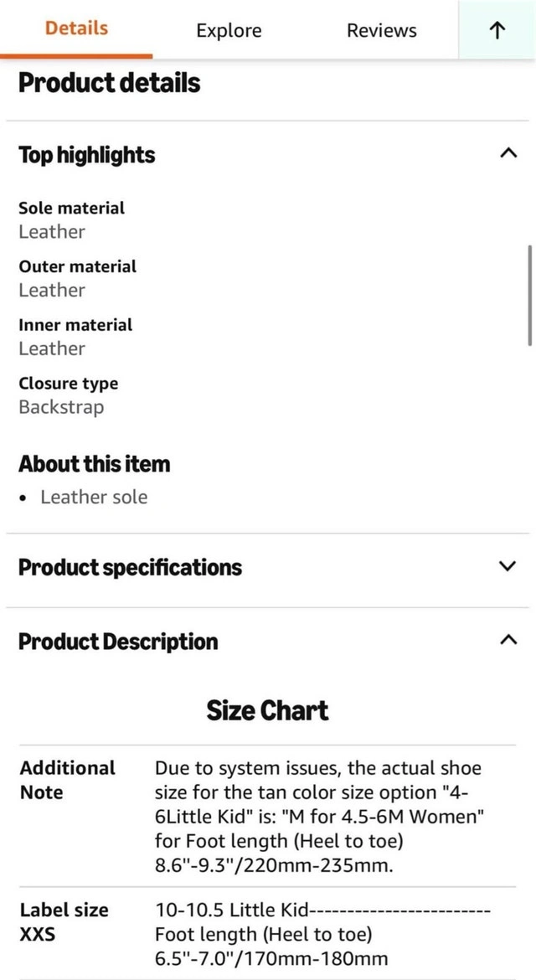Collapse the Product Description chevron
The image size is (536, 980).
pos(507,640)
